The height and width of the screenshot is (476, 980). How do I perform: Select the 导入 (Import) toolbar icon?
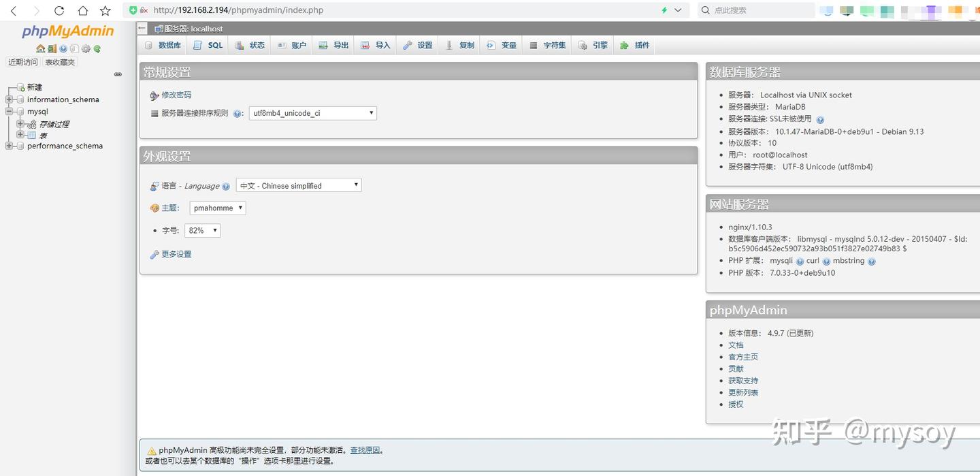click(x=366, y=44)
